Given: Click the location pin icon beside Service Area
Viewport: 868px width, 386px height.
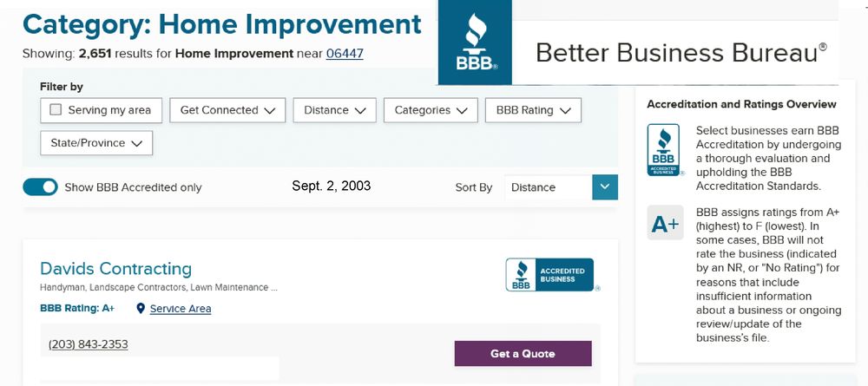Looking at the screenshot, I should click(x=141, y=309).
